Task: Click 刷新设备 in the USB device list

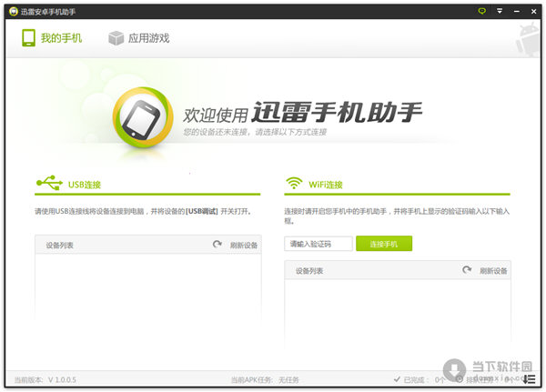Action: (244, 245)
